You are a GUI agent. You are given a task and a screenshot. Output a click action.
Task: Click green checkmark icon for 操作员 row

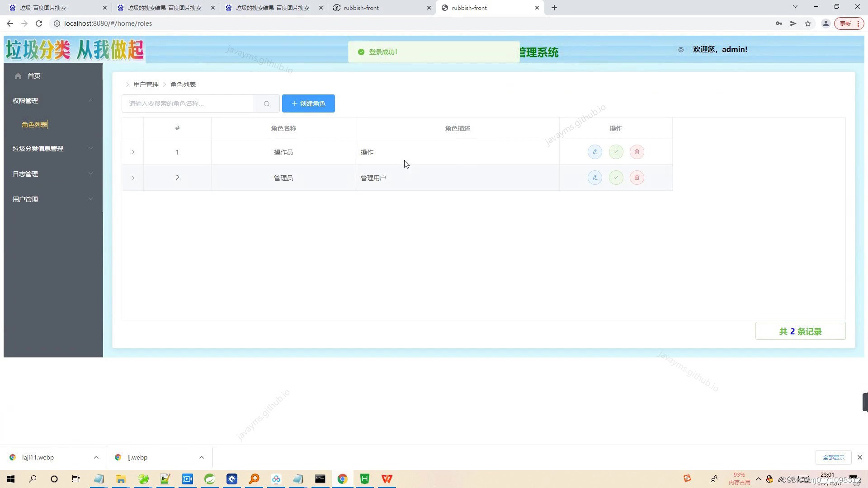(x=616, y=152)
